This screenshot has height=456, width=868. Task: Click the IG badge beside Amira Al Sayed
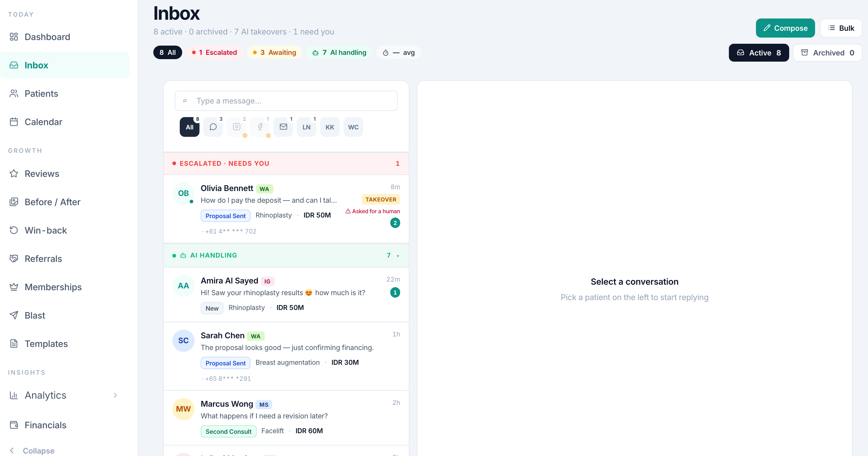[267, 281]
